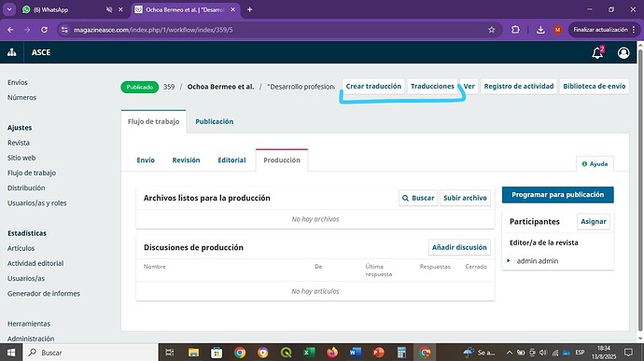Close the WhatsApp tab
Screen dimensions: 644x361
[x=120, y=9]
